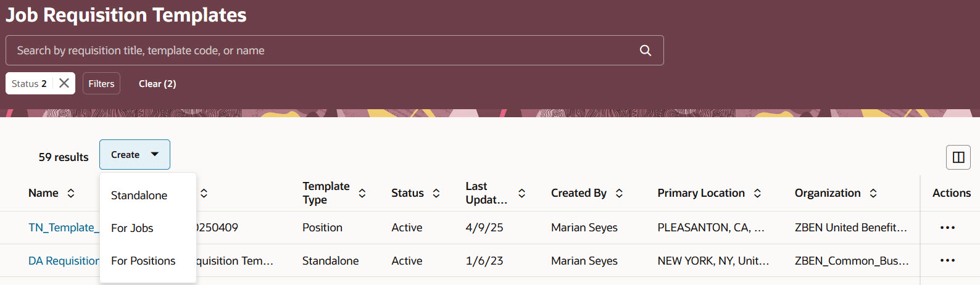Choose Standalone from the Create menu

point(139,196)
